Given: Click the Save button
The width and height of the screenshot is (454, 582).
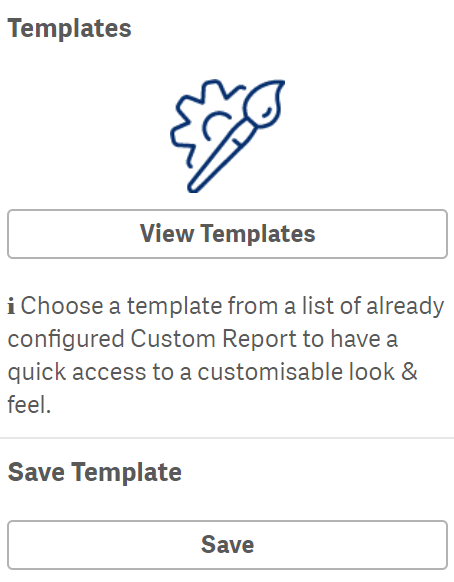Looking at the screenshot, I should (x=227, y=545).
